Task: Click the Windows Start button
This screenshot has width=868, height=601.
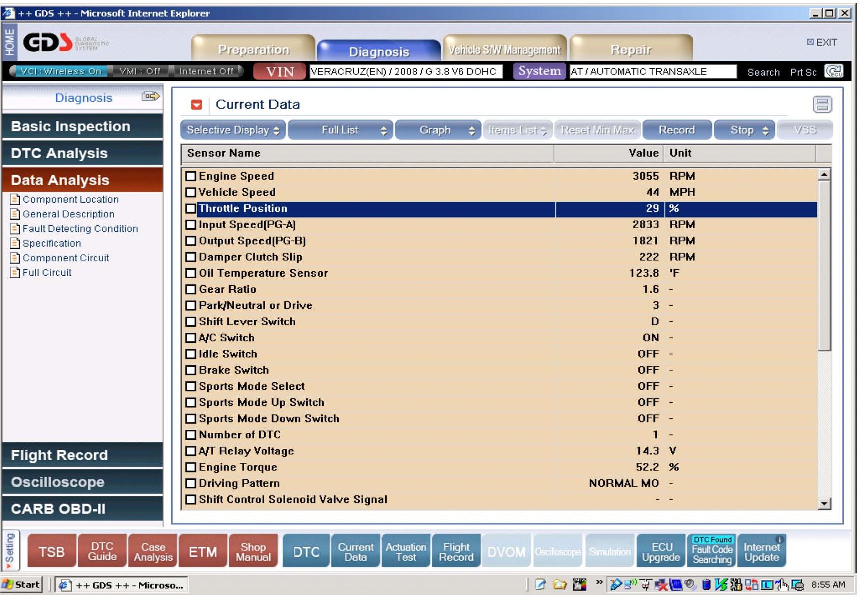Action: (x=22, y=584)
